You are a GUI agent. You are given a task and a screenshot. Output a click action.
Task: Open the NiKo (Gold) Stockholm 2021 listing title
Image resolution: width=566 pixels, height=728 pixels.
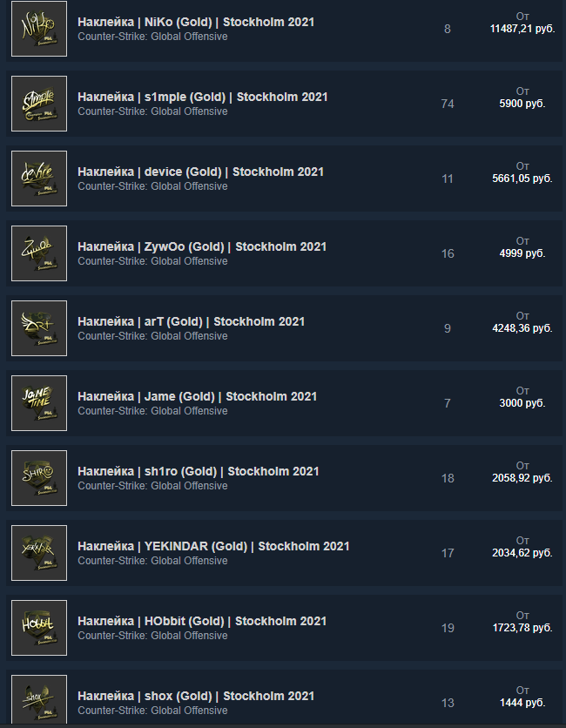(x=196, y=22)
